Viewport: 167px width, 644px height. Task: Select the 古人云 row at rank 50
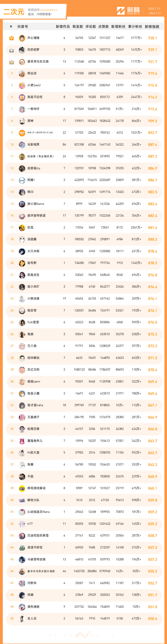point(84,618)
